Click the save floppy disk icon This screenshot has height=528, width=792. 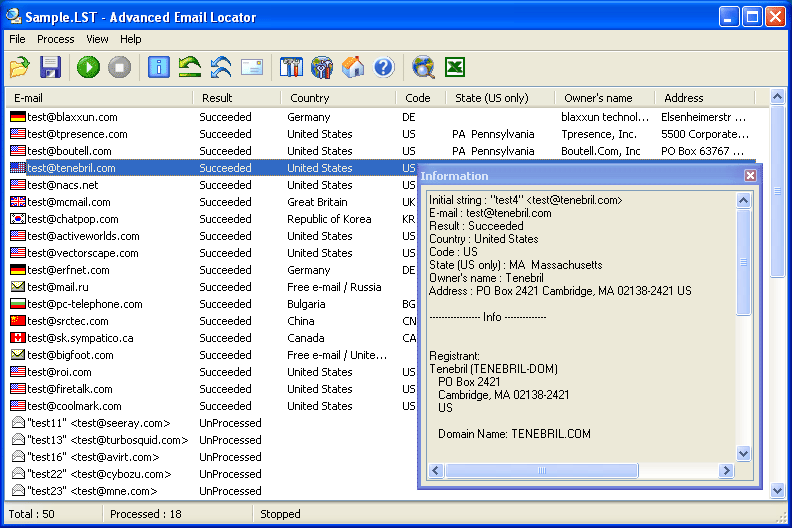[x=51, y=67]
